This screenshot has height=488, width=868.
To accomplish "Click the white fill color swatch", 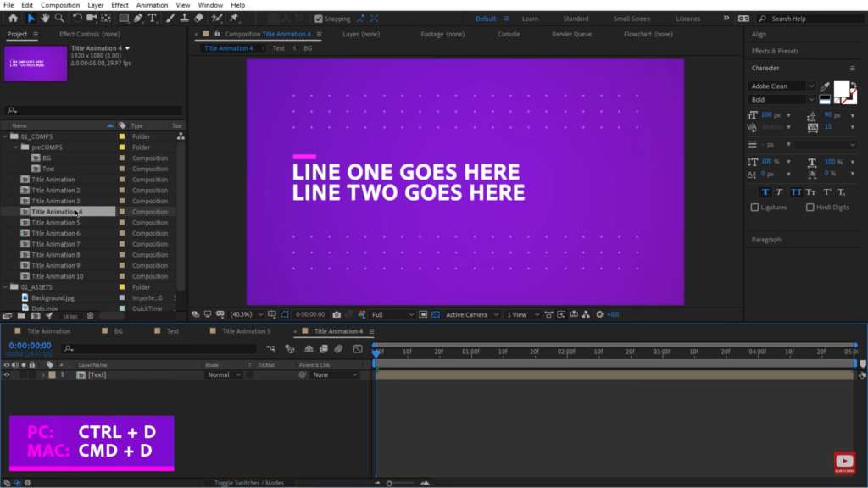I will pos(842,88).
